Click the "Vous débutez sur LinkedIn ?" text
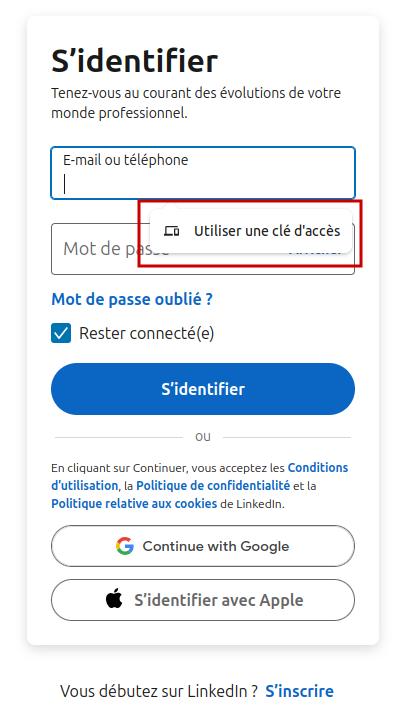The width and height of the screenshot is (413, 719). click(160, 691)
